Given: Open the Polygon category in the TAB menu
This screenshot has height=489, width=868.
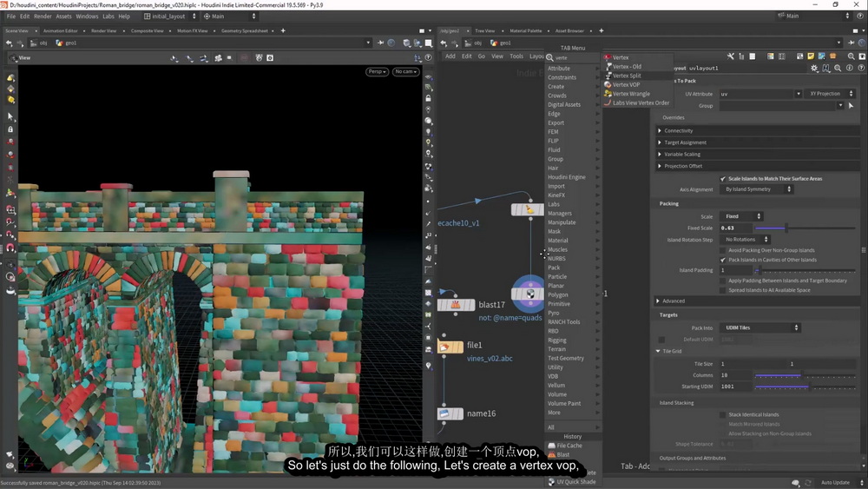Looking at the screenshot, I should [x=572, y=294].
